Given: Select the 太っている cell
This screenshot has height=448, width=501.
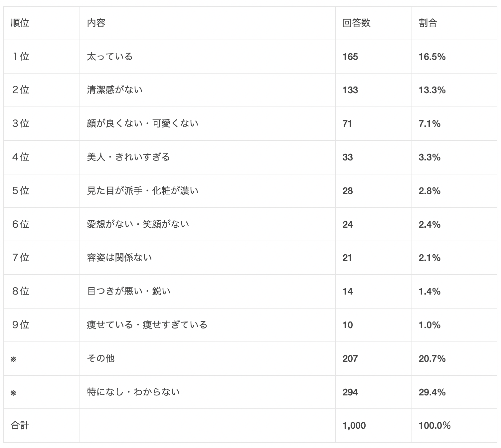Looking at the screenshot, I should 110,57.
